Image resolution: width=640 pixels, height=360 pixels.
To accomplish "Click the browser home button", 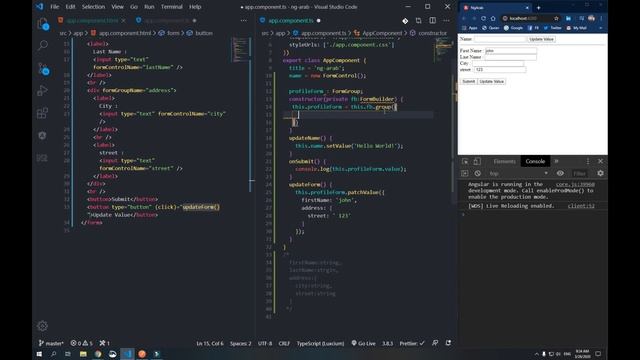I will 493,18.
